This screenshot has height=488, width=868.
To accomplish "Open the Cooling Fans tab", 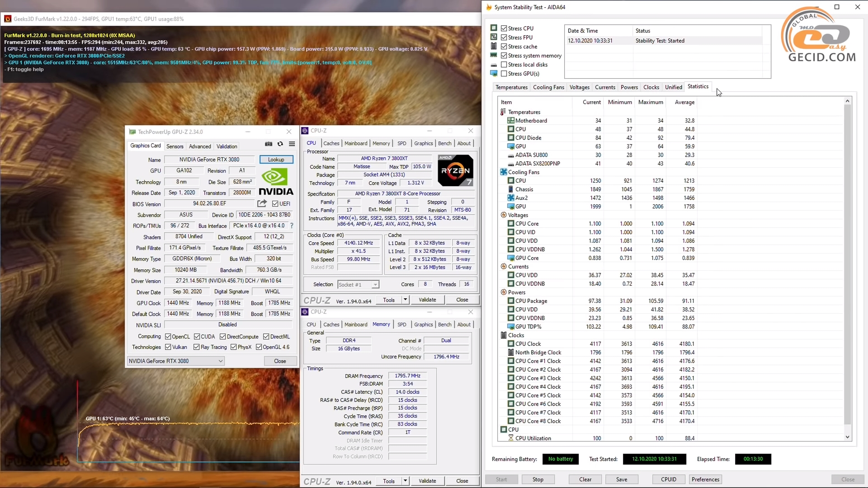I will [548, 87].
